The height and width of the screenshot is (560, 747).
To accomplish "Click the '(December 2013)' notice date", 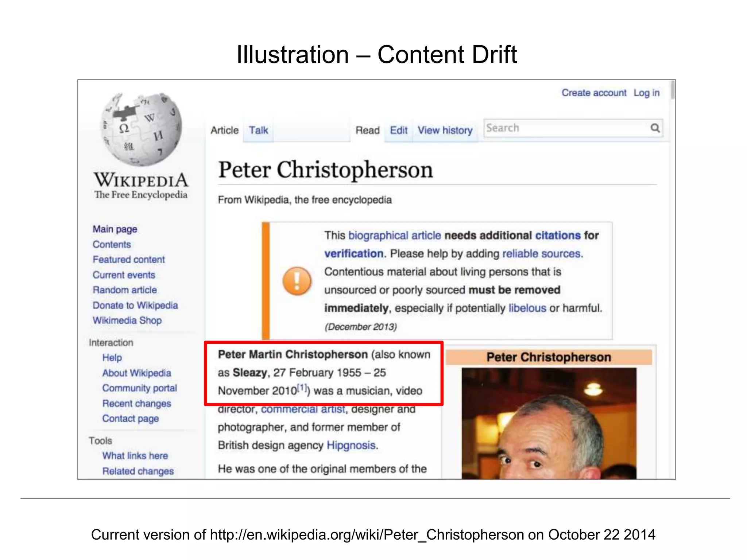I will (360, 327).
